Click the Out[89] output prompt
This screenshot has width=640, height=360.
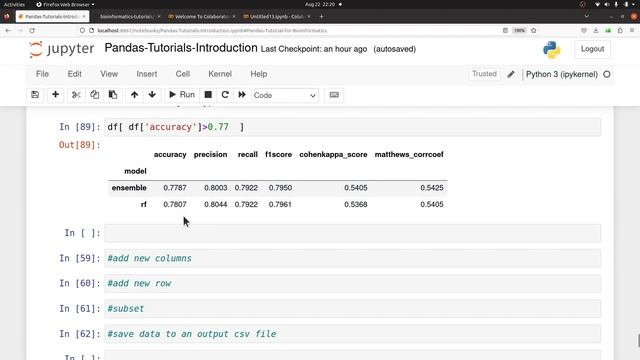point(80,145)
